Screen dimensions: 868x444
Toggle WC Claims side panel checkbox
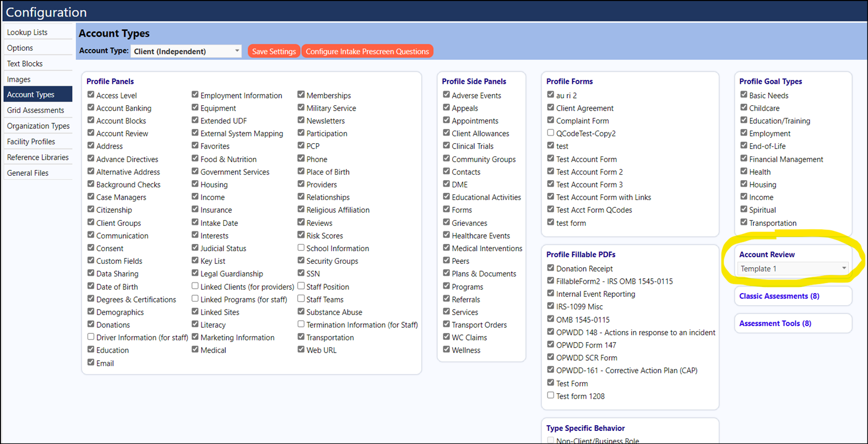tap(447, 337)
